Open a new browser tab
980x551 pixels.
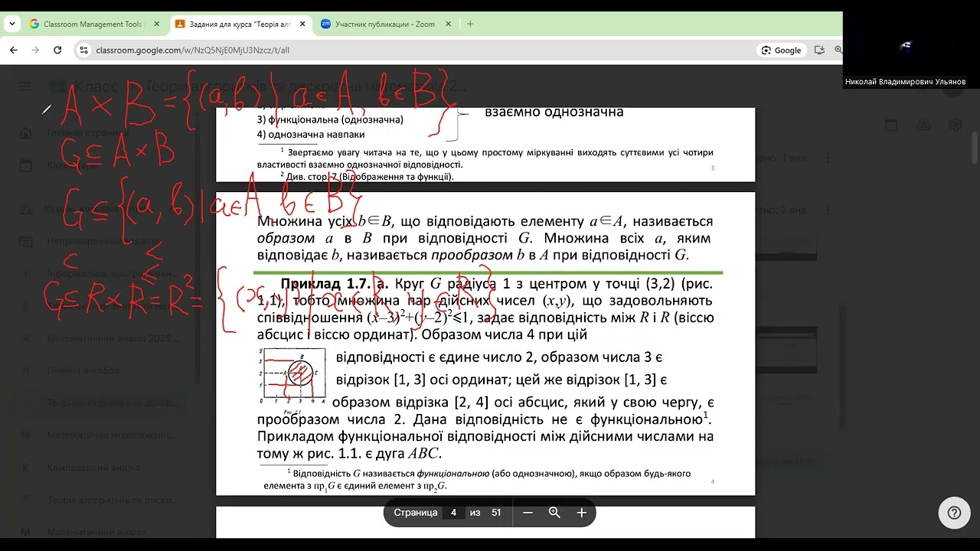[470, 24]
